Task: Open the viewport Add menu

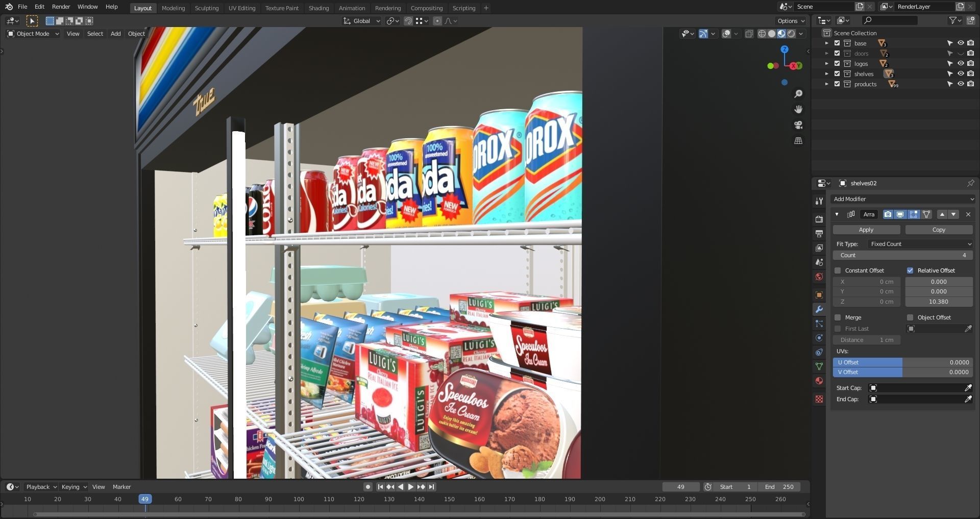Action: pyautogui.click(x=116, y=34)
